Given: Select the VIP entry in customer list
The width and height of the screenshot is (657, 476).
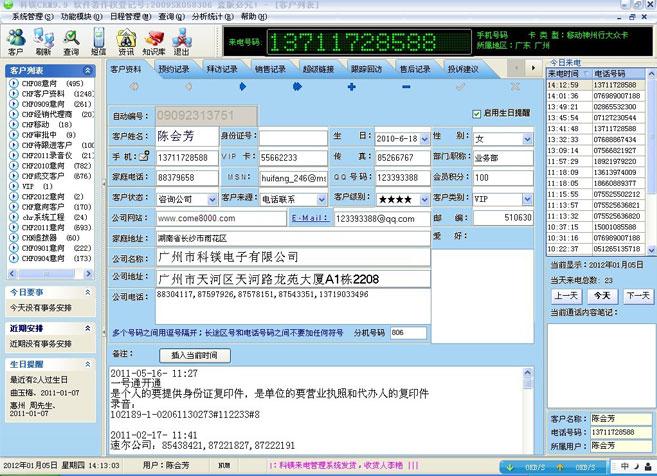Looking at the screenshot, I should 27,187.
